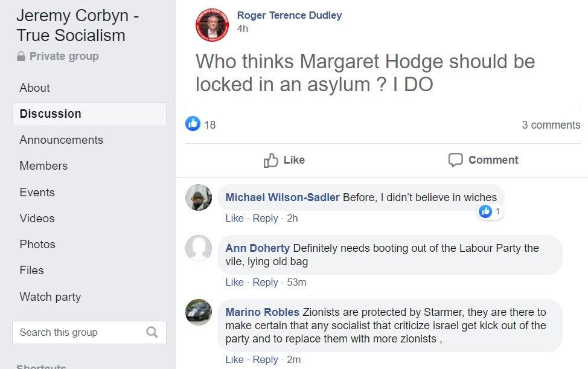Open the Watch party section
Image resolution: width=588 pixels, height=369 pixels.
coord(50,297)
